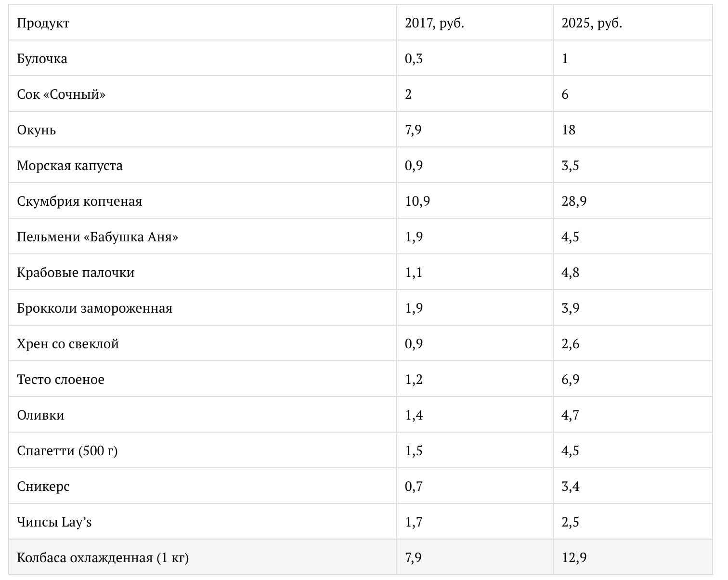Click the "Колбаса охлажденная (1 кг)" row label
The width and height of the screenshot is (728, 580).
pos(103,558)
